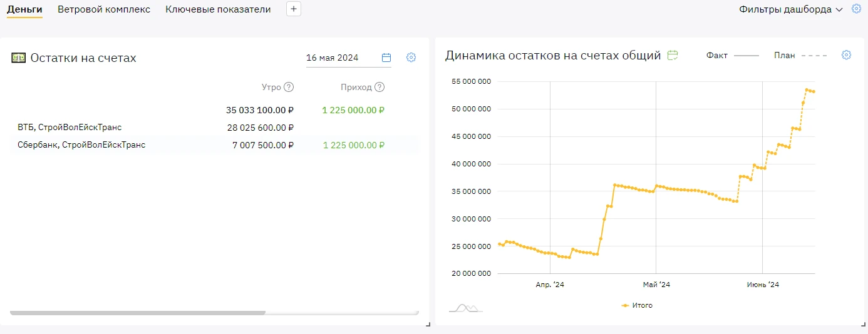Open dashboard settings gear at top right

coord(857,9)
